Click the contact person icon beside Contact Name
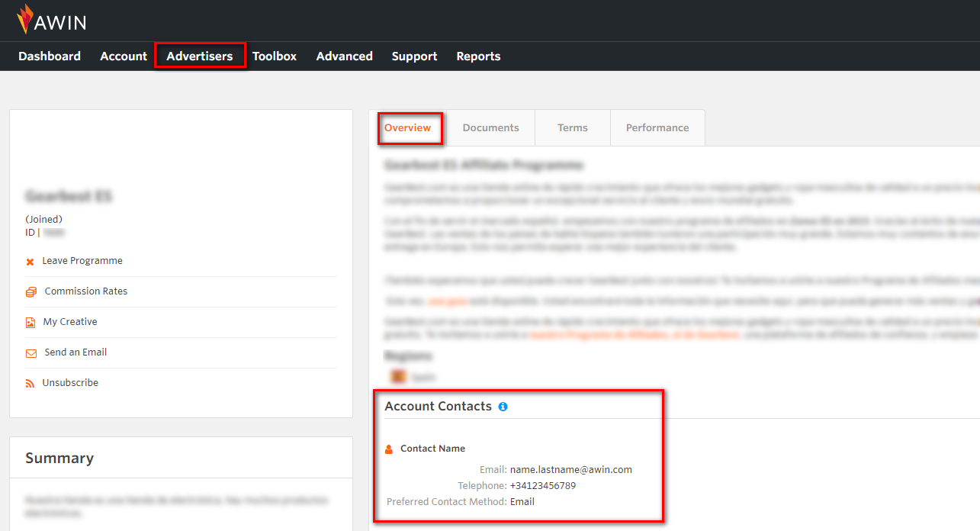This screenshot has height=531, width=980. tap(390, 448)
